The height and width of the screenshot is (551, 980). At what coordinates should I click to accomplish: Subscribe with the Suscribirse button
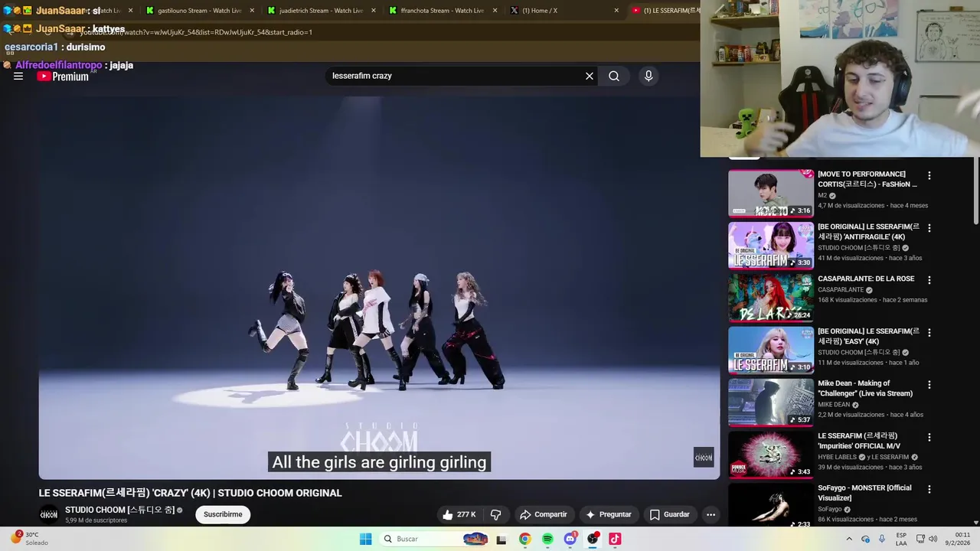coord(223,514)
